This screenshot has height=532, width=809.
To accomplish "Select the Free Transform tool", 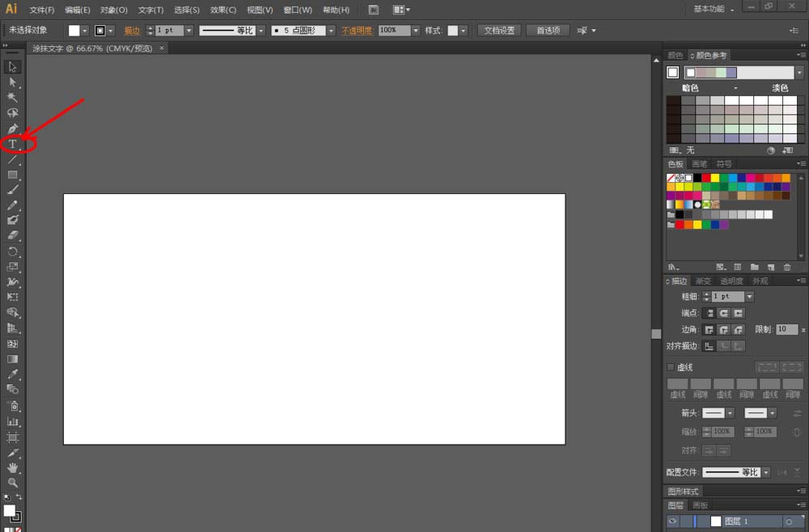I will tap(12, 297).
